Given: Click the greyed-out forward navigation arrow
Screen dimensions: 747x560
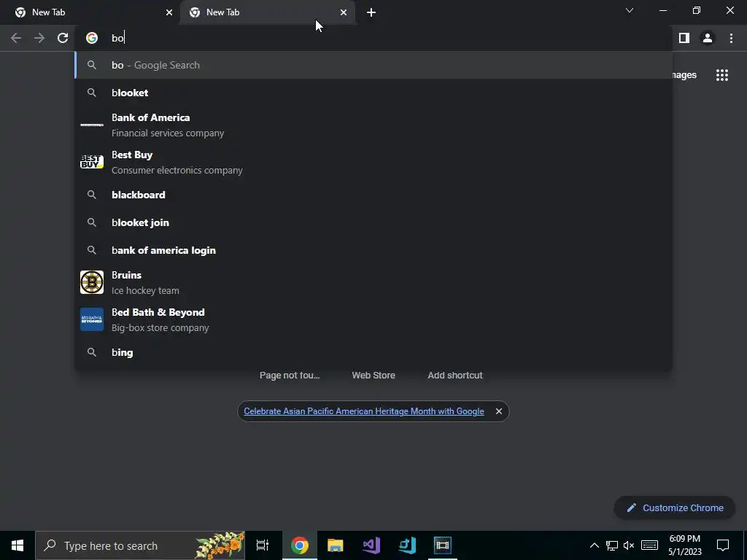Looking at the screenshot, I should [x=39, y=38].
